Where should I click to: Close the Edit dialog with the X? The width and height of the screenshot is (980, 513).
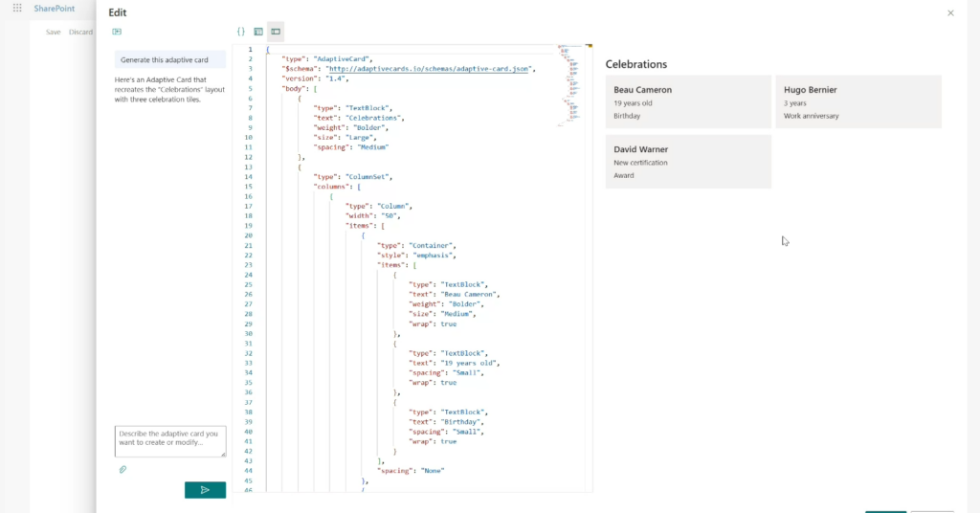point(950,13)
